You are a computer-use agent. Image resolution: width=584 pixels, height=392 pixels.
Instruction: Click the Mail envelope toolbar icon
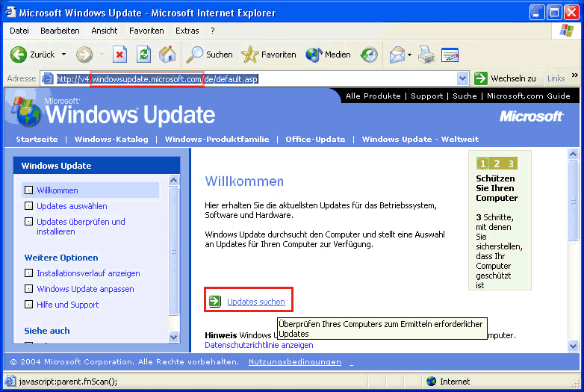[x=397, y=55]
